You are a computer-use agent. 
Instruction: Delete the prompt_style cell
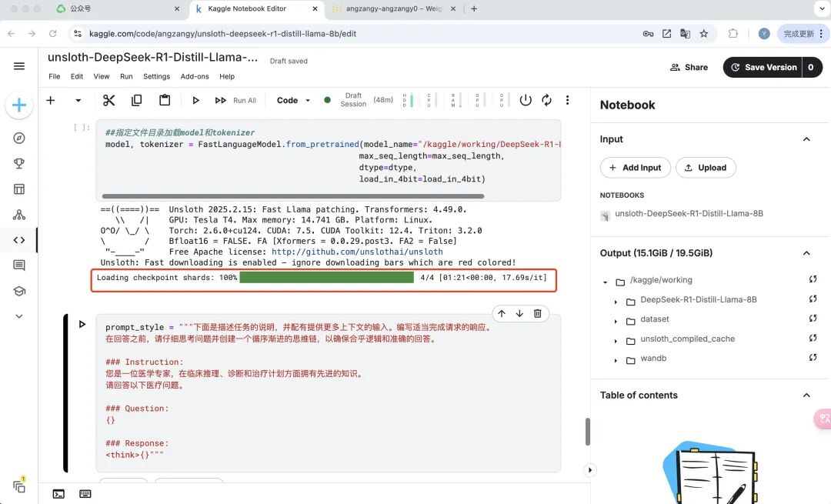pos(537,314)
